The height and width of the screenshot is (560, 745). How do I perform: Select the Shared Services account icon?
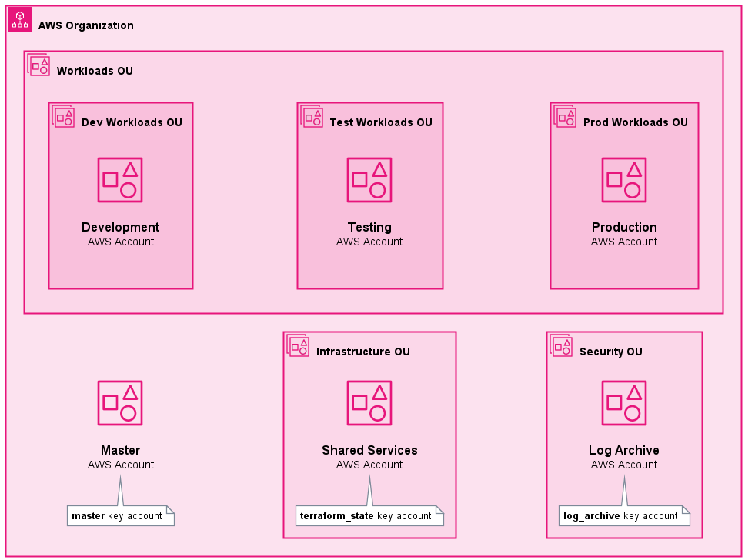pyautogui.click(x=369, y=403)
